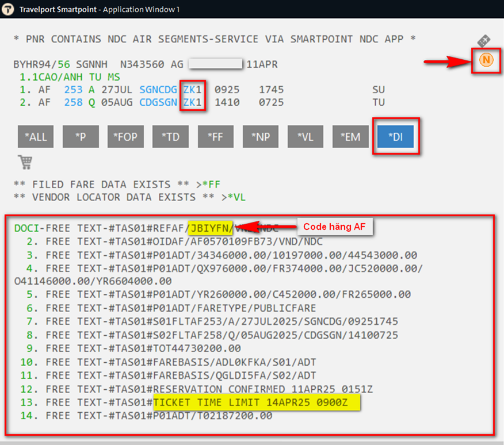Click the PNR CONTAINS NDC AIR SEGMENTS notice
The width and height of the screenshot is (504, 445).
[215, 39]
